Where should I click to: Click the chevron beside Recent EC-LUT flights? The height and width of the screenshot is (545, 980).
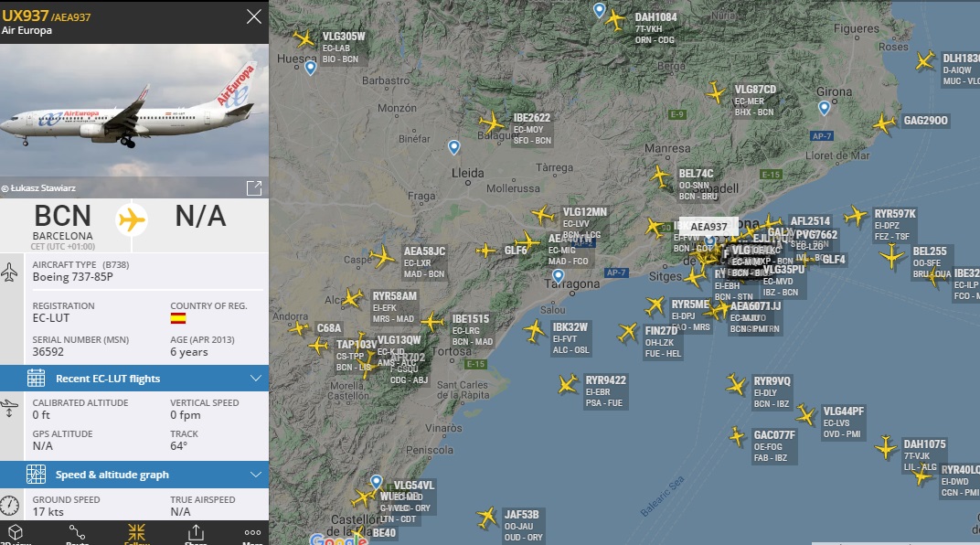pos(256,379)
